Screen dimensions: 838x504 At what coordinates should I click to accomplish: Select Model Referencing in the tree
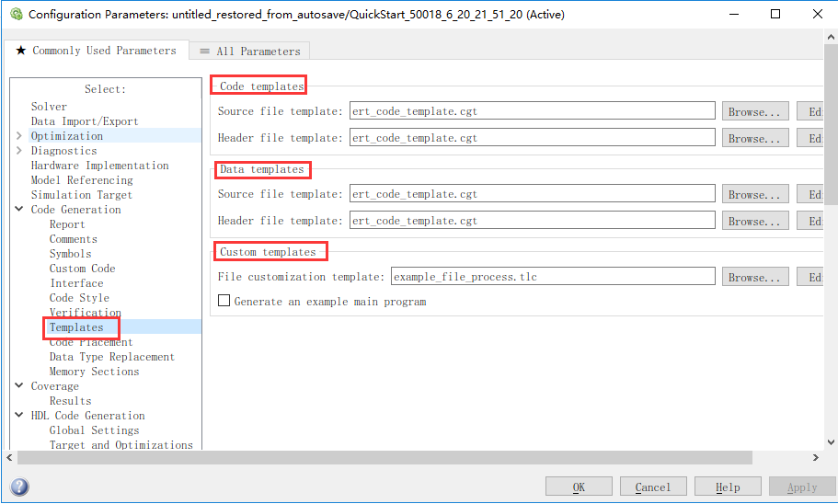point(82,180)
